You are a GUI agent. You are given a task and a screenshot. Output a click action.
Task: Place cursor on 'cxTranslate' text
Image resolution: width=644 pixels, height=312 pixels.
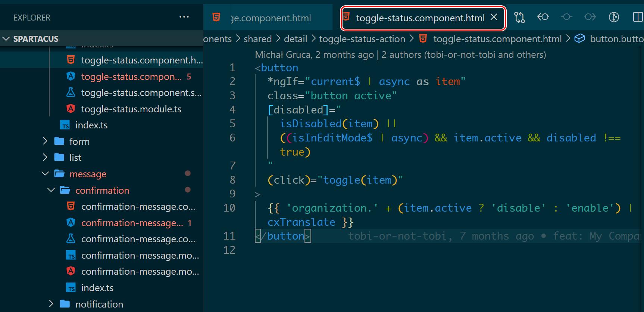[x=301, y=222]
